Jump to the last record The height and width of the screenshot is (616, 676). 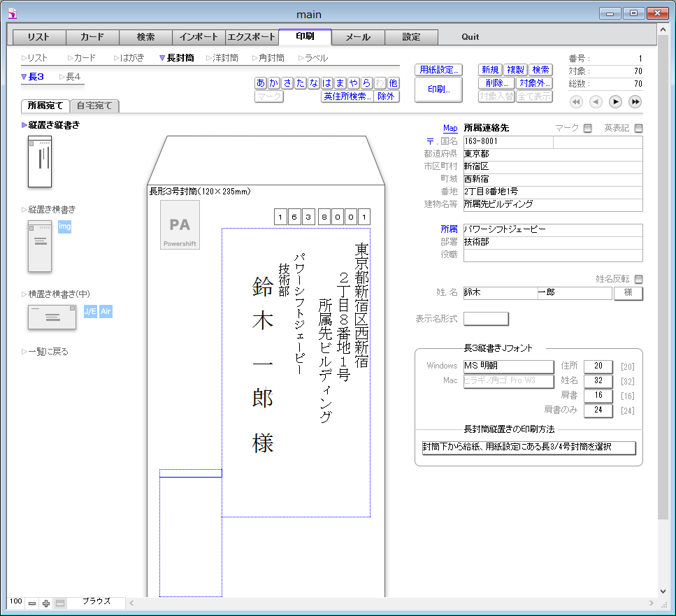coord(635,102)
